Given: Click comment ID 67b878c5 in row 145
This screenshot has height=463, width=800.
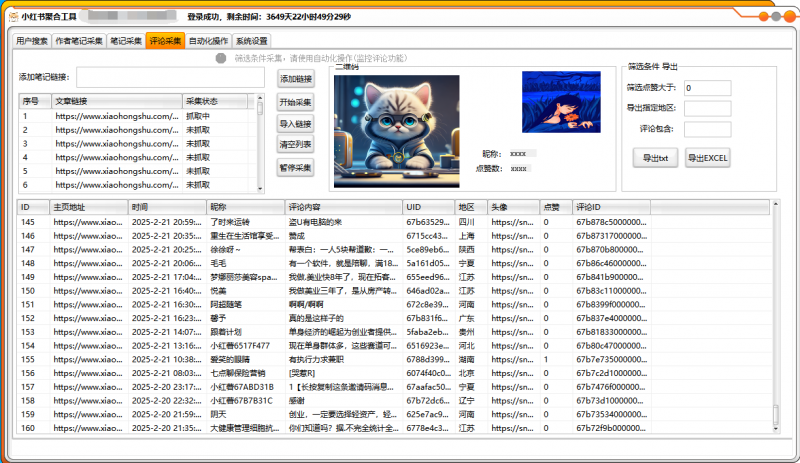Looking at the screenshot, I should (x=611, y=222).
